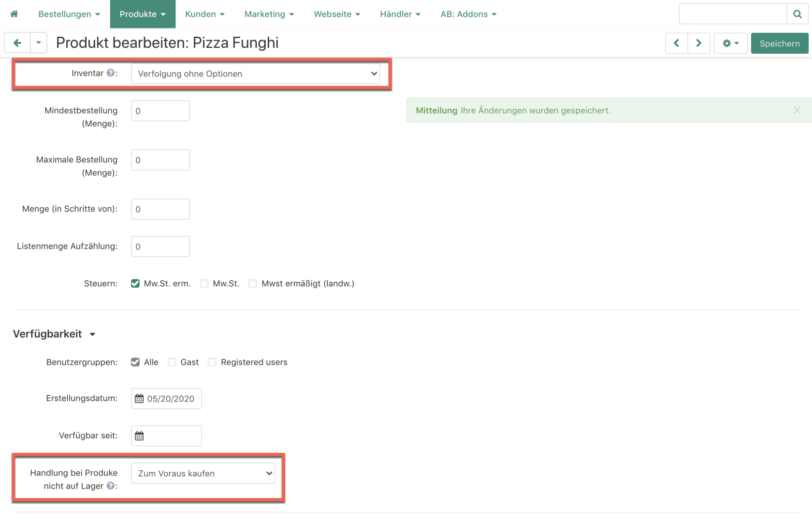812x521 pixels.
Task: Open the previous product with the left chevron
Action: tap(677, 43)
